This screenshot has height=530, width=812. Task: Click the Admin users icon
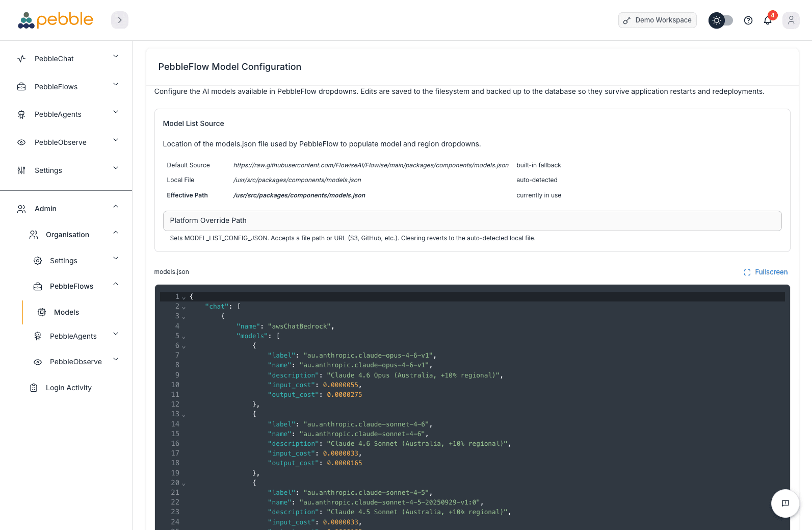tap(21, 209)
